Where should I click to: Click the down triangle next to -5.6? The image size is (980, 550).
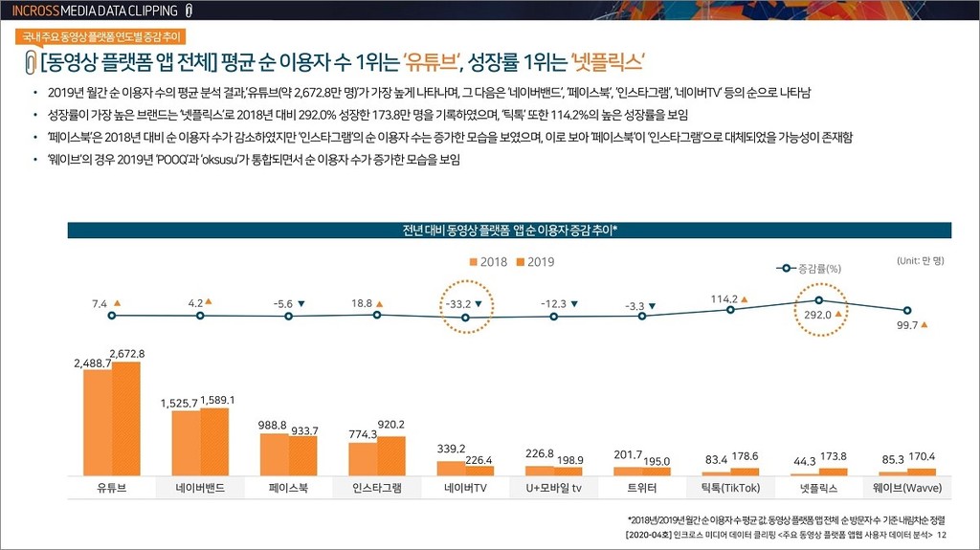click(301, 304)
